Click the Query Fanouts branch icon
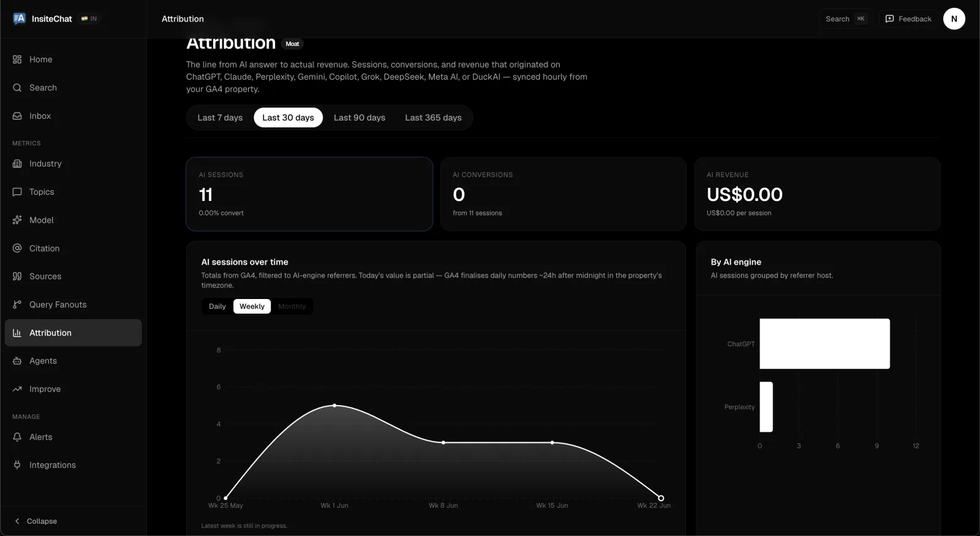The width and height of the screenshot is (980, 536). point(17,304)
